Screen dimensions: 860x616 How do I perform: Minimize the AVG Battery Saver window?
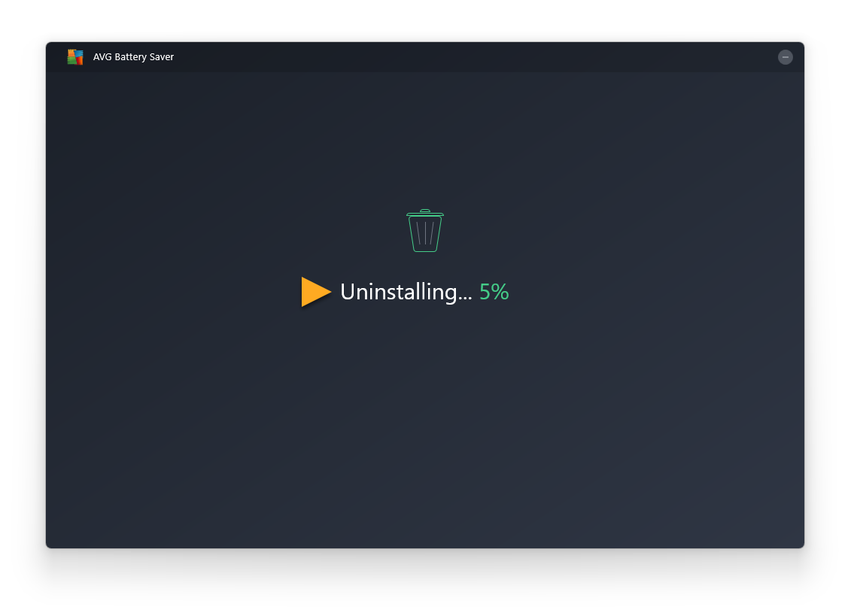click(785, 57)
